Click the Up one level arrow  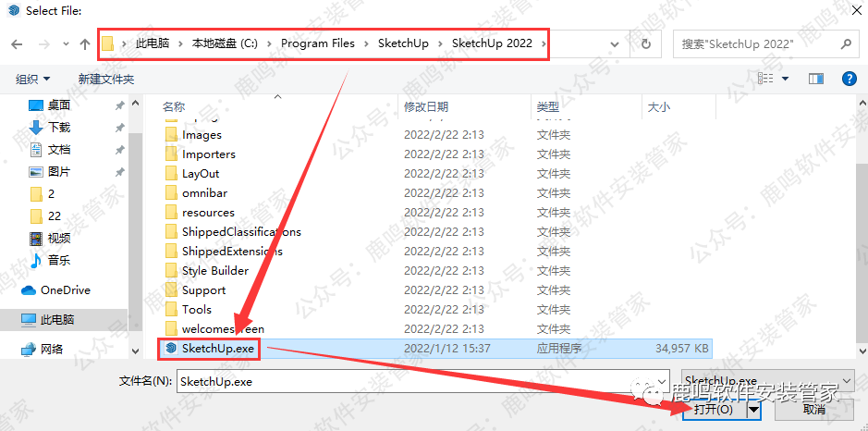(x=85, y=44)
